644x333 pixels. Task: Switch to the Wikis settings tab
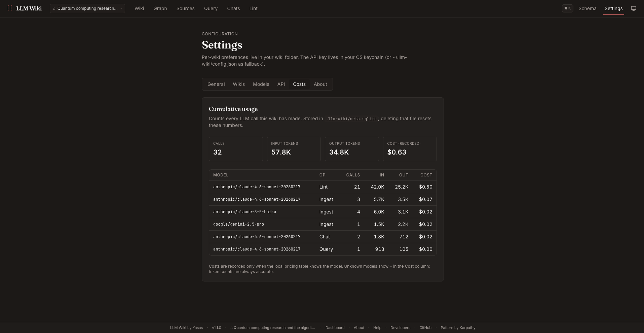pyautogui.click(x=239, y=84)
